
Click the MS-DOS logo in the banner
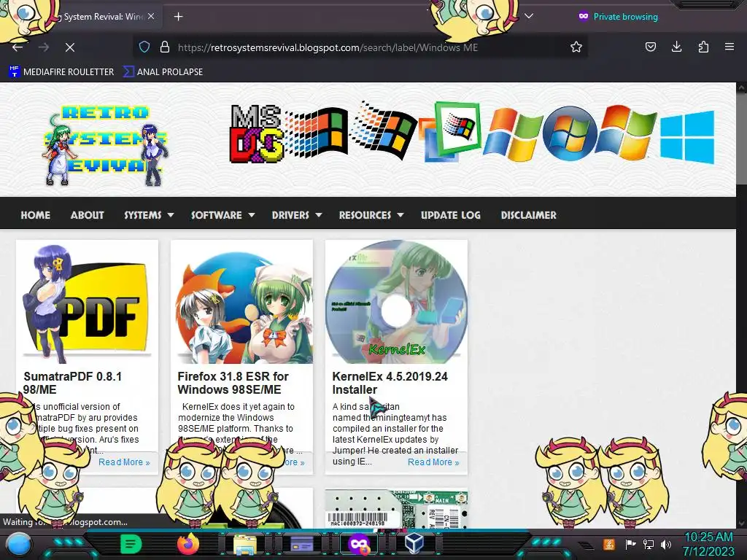coord(256,134)
